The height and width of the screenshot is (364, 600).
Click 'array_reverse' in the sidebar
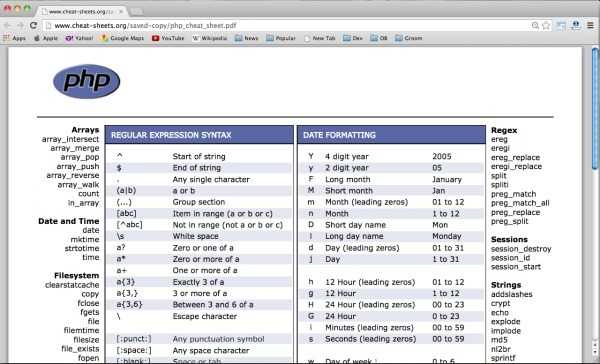tap(73, 175)
